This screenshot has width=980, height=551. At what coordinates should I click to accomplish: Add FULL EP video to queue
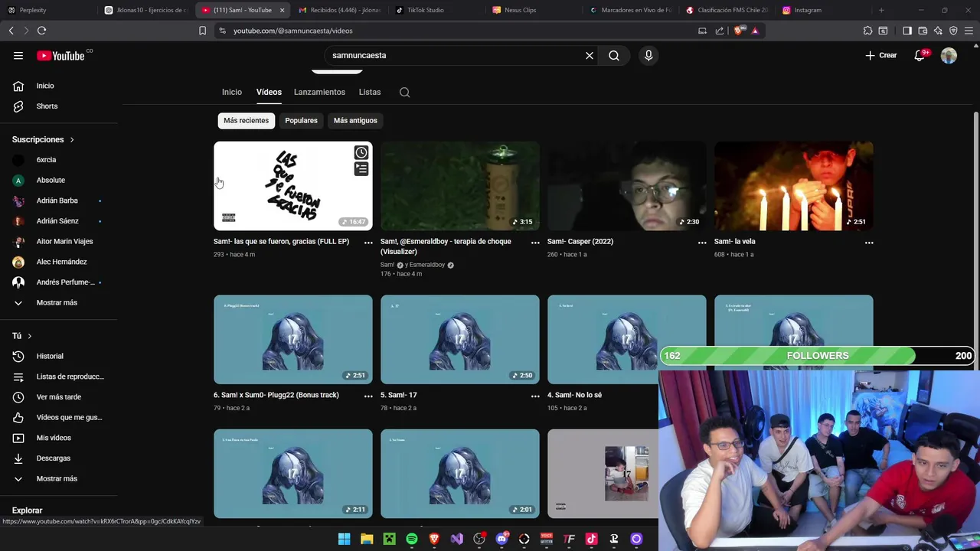coord(361,168)
